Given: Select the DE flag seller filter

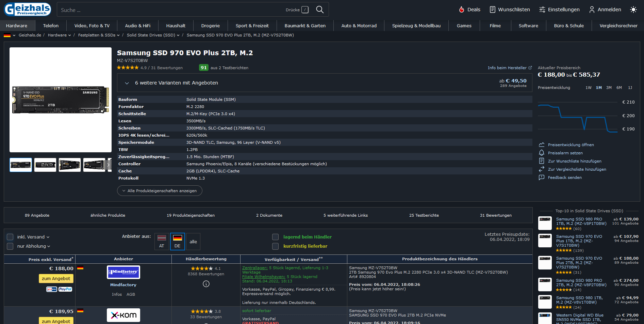Looking at the screenshot, I should point(178,242).
